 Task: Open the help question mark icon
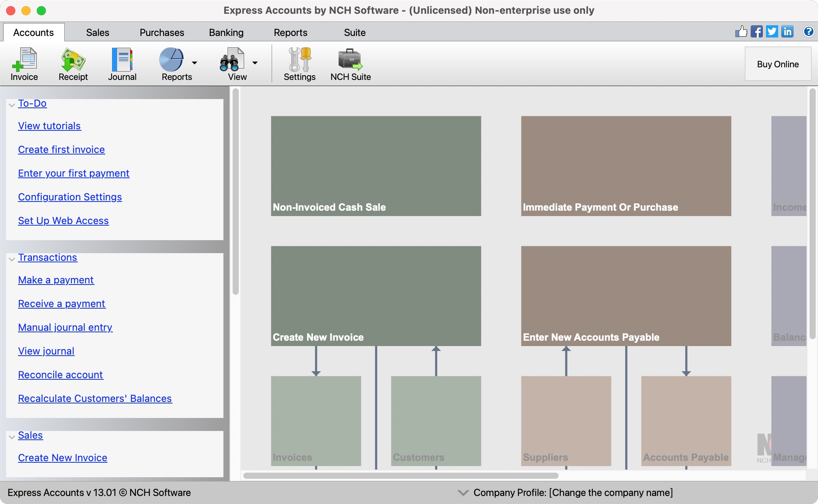tap(808, 31)
